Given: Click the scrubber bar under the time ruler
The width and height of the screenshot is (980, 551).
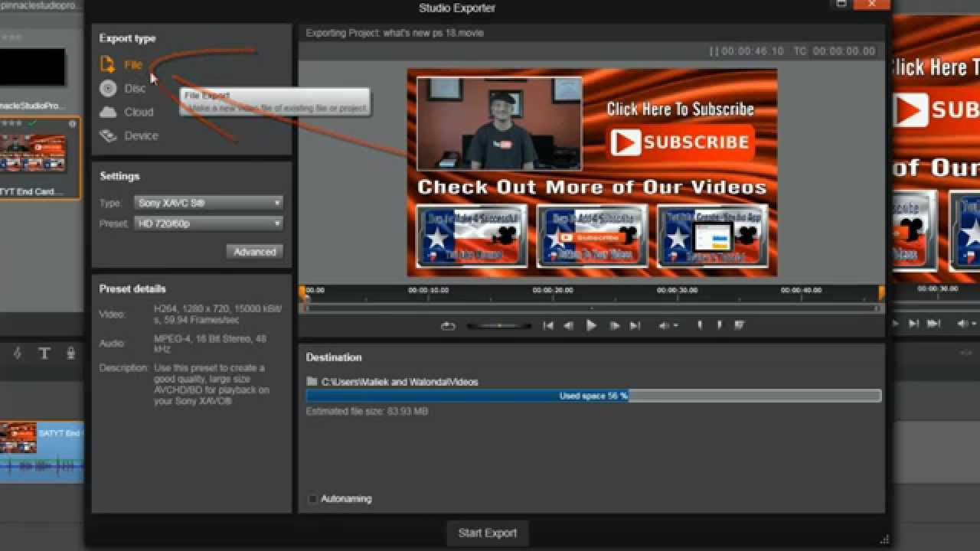Looking at the screenshot, I should coord(591,308).
